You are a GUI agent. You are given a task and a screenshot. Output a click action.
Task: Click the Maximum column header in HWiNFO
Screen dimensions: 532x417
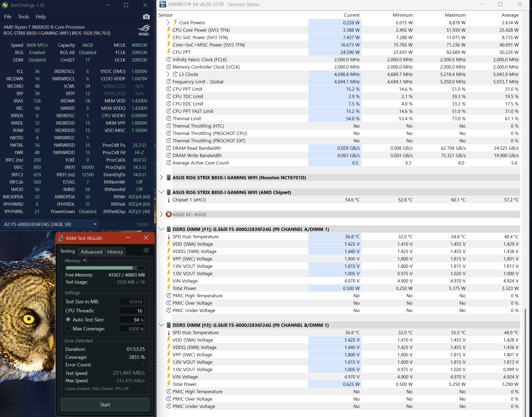click(441, 15)
